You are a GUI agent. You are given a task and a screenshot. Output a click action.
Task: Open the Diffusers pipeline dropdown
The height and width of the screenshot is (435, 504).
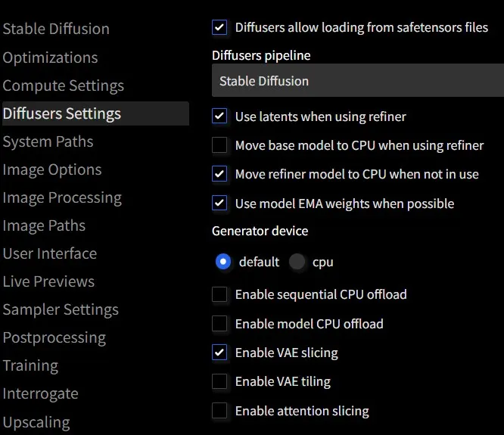pos(357,81)
